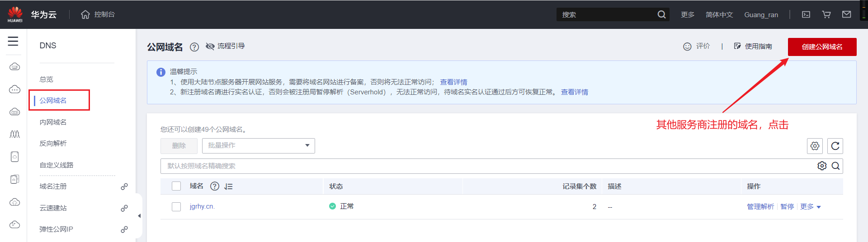Click the 创建公网域名 button
This screenshot has height=242, width=868.
coord(822,47)
